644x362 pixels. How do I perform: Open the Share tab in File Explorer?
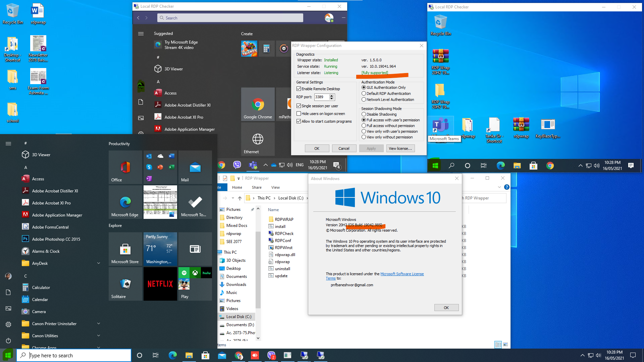click(x=257, y=187)
